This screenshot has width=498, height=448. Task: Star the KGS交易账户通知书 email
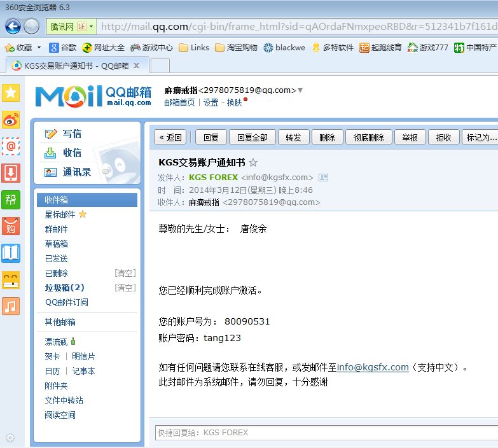(x=253, y=162)
